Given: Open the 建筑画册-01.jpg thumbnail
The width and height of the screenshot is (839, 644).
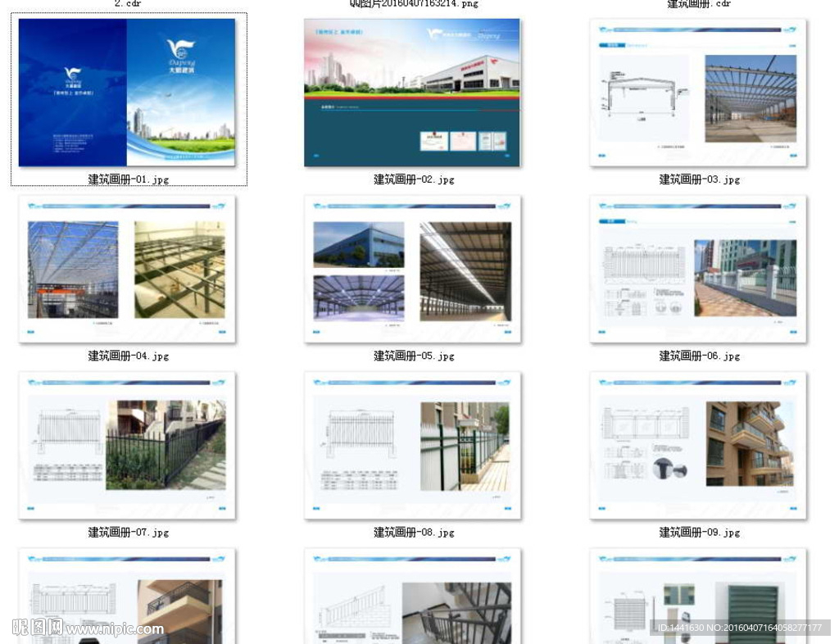Looking at the screenshot, I should click(128, 93).
